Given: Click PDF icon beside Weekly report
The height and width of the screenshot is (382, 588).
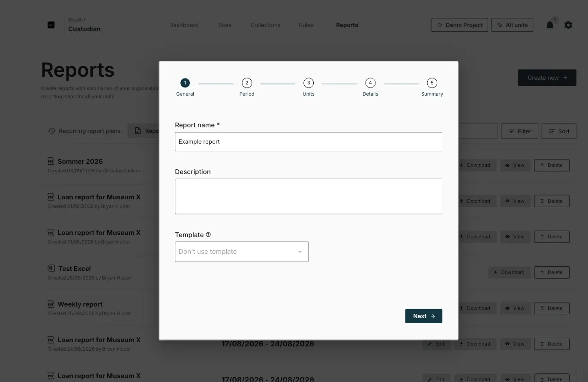Looking at the screenshot, I should [x=51, y=304].
